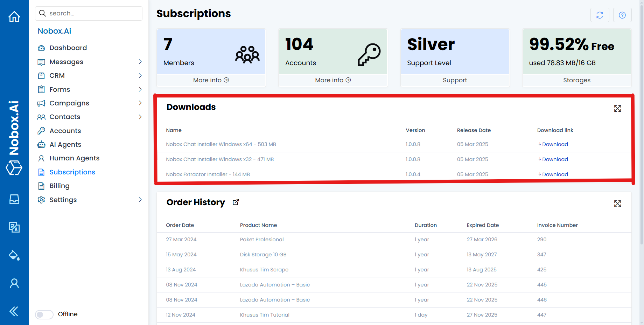Go to Ai Agents page

(65, 145)
